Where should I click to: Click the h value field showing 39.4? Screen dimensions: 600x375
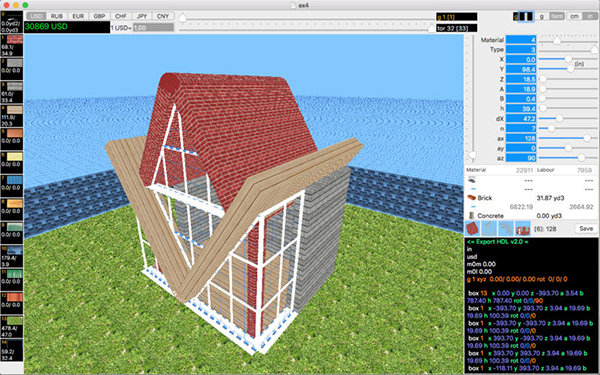pos(521,109)
